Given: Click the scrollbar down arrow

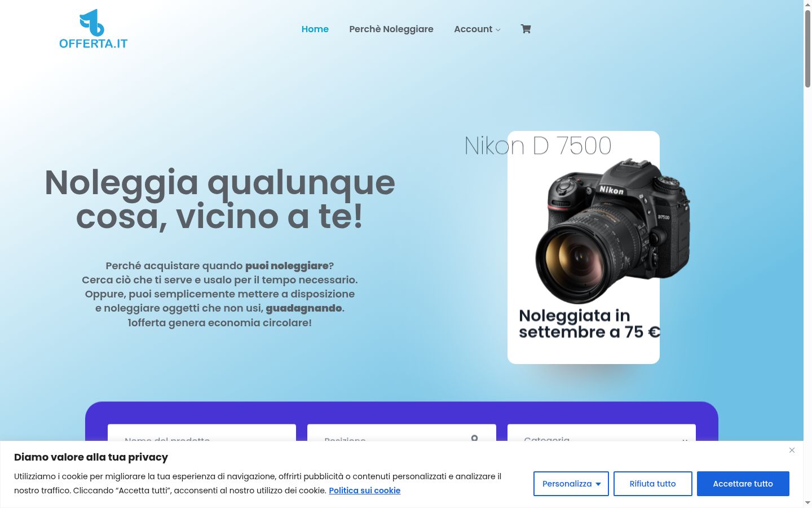Looking at the screenshot, I should pos(807,502).
